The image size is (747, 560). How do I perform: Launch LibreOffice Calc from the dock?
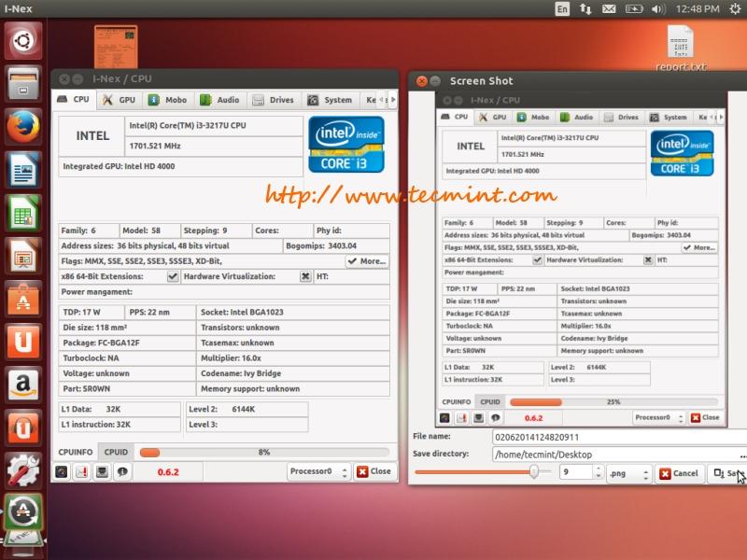22,212
